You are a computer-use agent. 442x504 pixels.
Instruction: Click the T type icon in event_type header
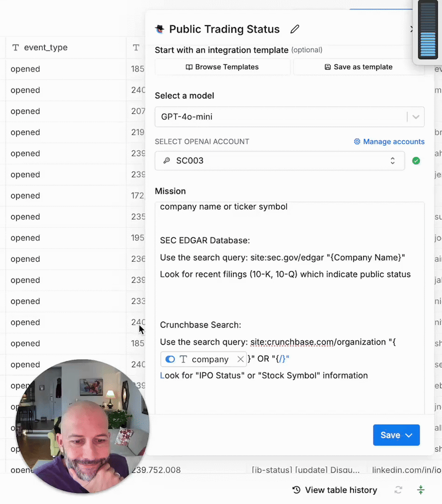16,48
